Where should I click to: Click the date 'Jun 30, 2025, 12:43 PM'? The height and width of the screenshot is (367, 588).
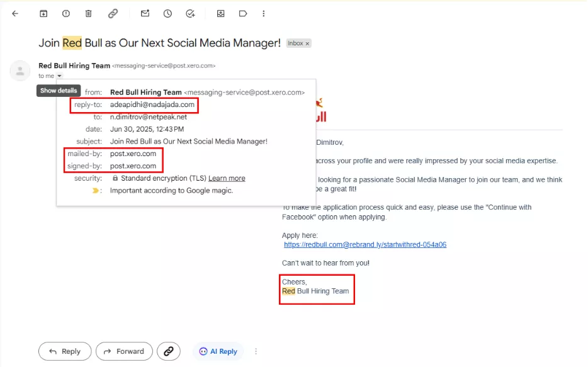[x=147, y=129]
